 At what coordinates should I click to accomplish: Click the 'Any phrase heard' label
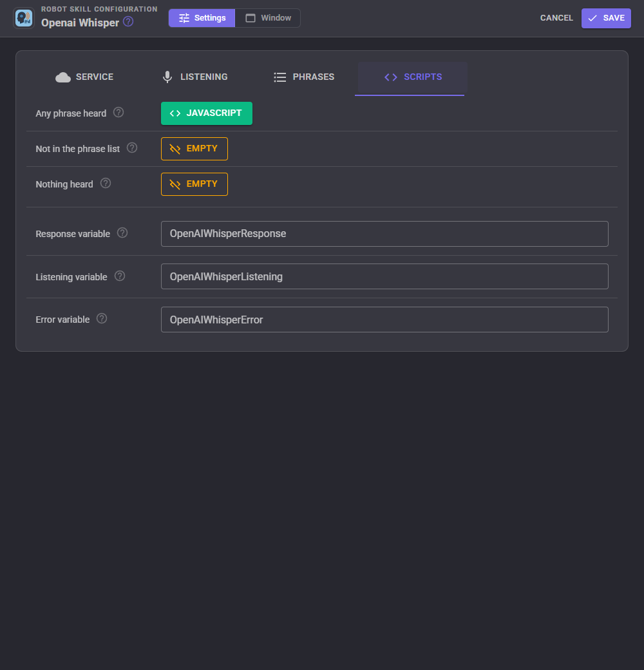71,113
